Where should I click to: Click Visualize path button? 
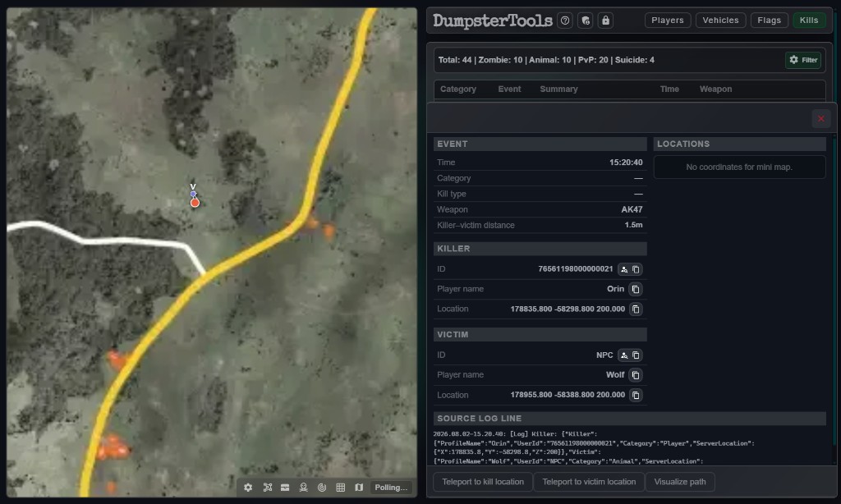pos(679,482)
